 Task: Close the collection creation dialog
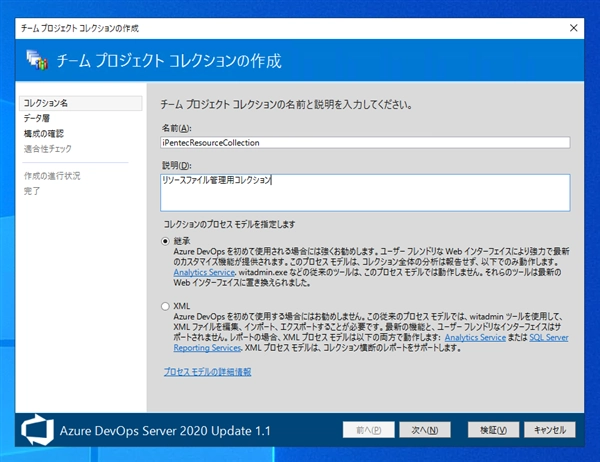pos(573,28)
